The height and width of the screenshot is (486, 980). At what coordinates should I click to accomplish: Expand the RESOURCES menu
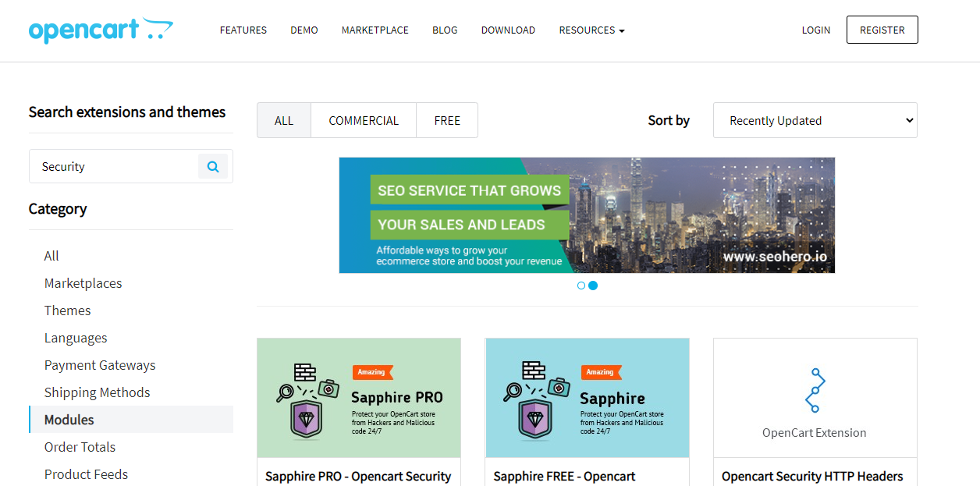click(591, 30)
